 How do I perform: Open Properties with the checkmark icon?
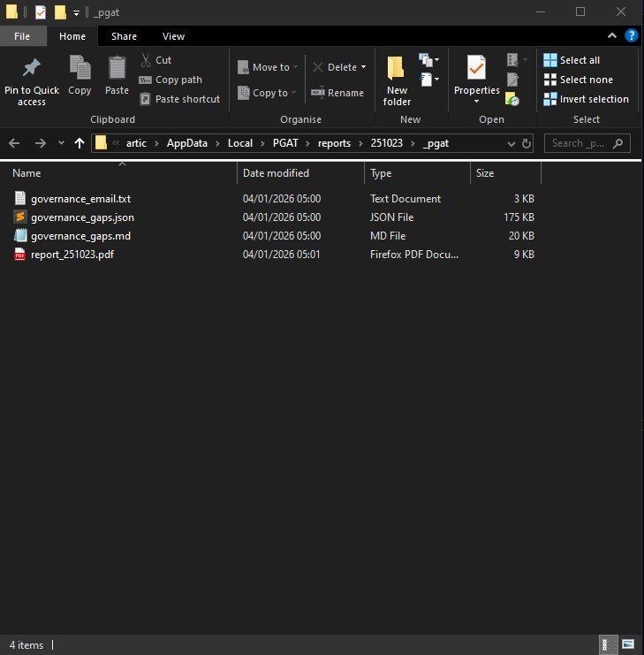point(476,69)
